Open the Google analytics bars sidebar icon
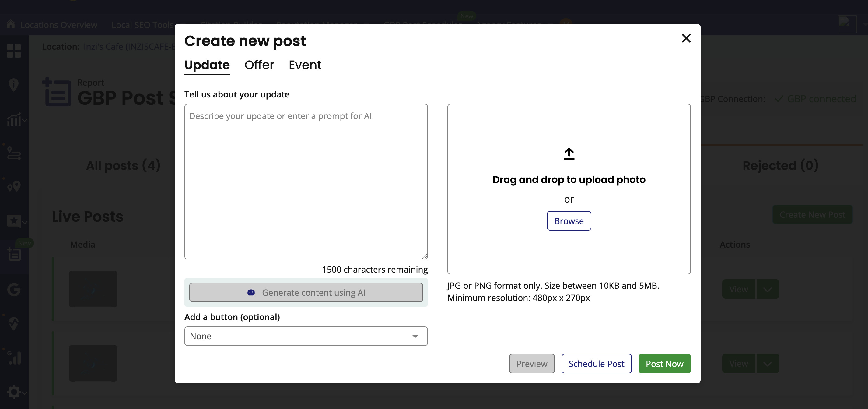The image size is (868, 409). [14, 358]
